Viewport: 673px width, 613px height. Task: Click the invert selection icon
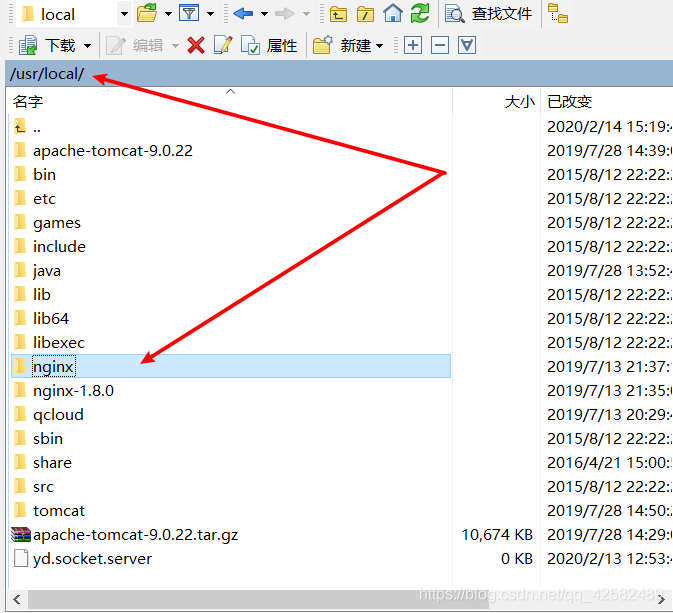(x=467, y=45)
